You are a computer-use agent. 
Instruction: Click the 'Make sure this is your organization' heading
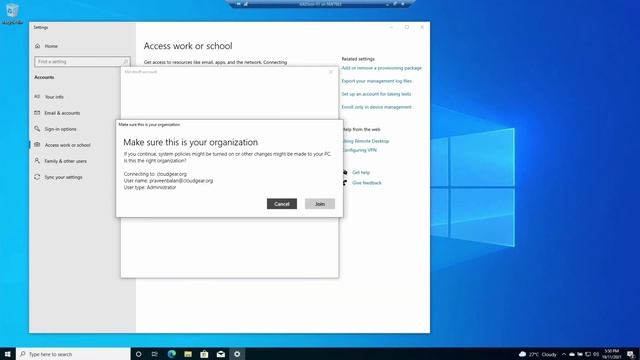tap(191, 142)
